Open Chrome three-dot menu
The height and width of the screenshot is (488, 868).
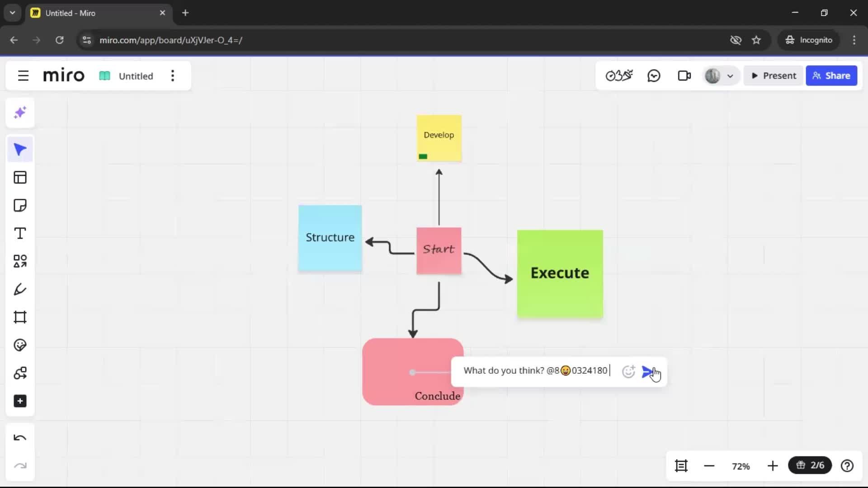point(854,40)
